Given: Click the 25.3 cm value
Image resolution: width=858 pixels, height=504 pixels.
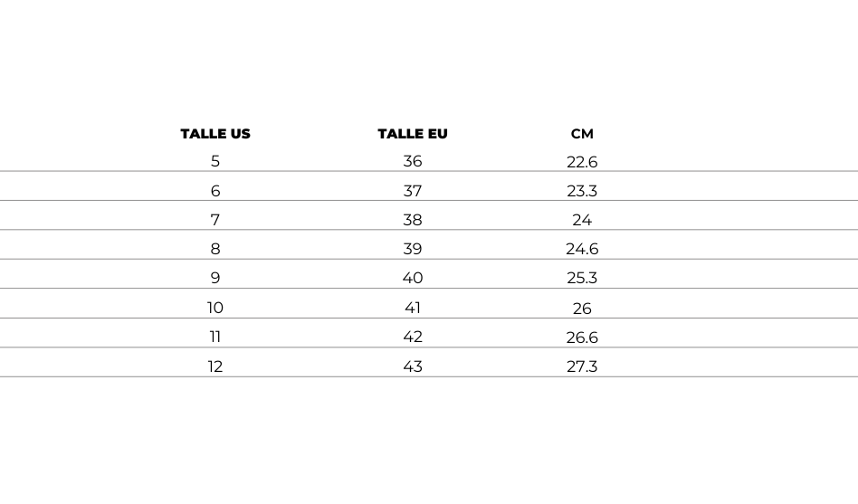Looking at the screenshot, I should tap(582, 278).
